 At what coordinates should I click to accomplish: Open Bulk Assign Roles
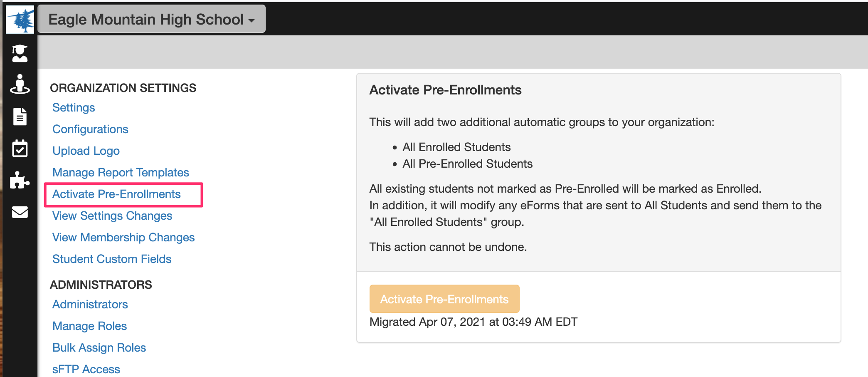tap(99, 347)
